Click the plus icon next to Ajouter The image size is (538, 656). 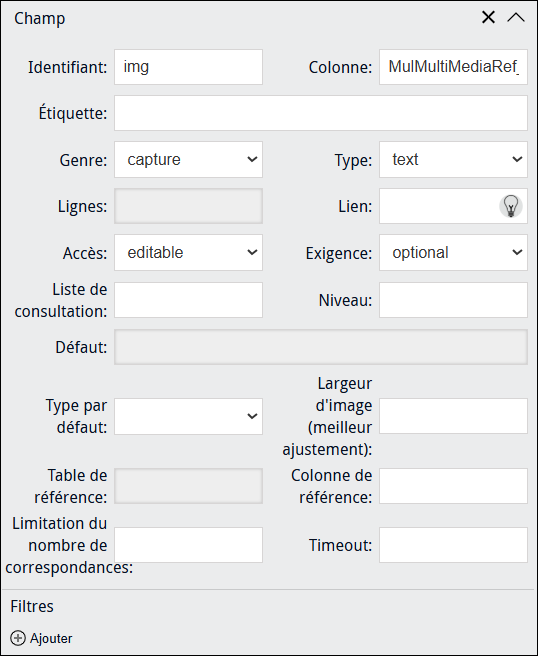pos(18,638)
